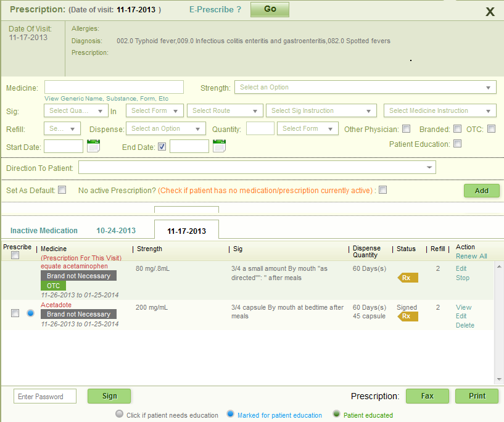Screen dimensions: 504x422
Task: Click gray 'needs education' legend dot
Action: click(119, 414)
